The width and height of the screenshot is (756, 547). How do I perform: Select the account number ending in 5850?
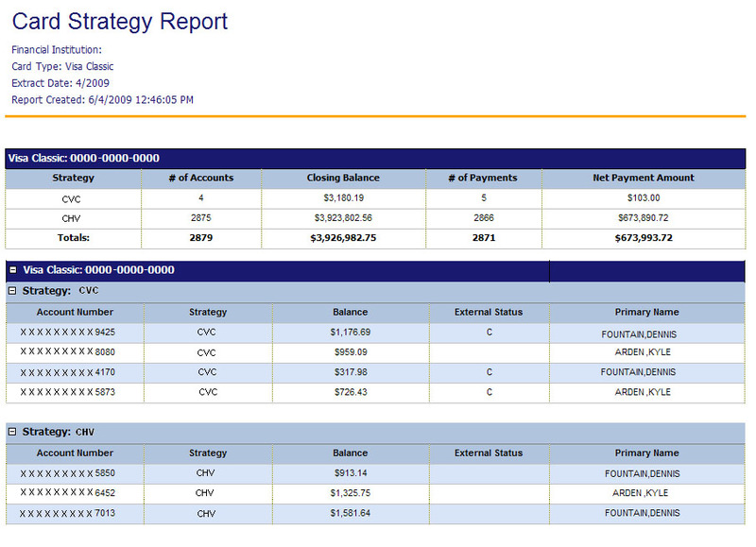point(68,473)
